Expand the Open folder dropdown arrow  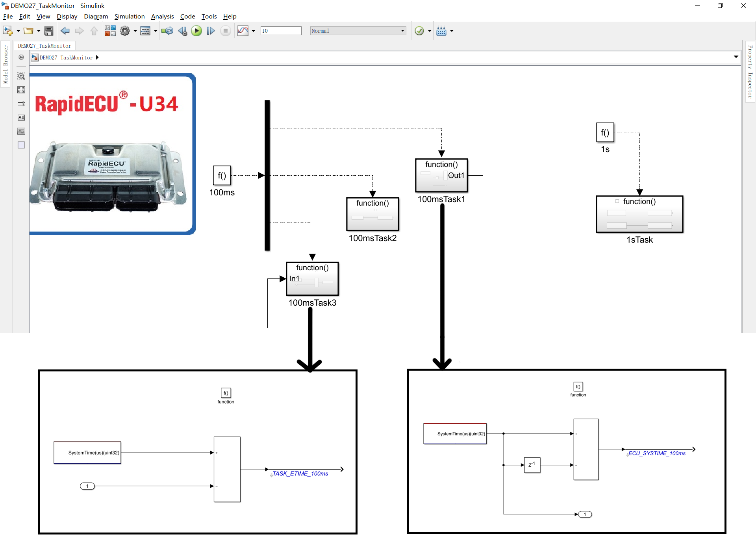click(x=39, y=31)
